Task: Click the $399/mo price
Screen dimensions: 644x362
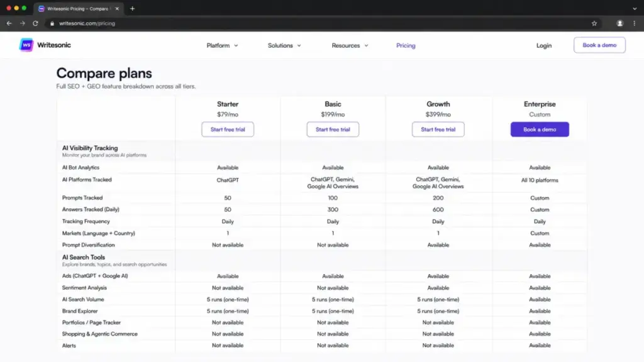Action: 438,114
